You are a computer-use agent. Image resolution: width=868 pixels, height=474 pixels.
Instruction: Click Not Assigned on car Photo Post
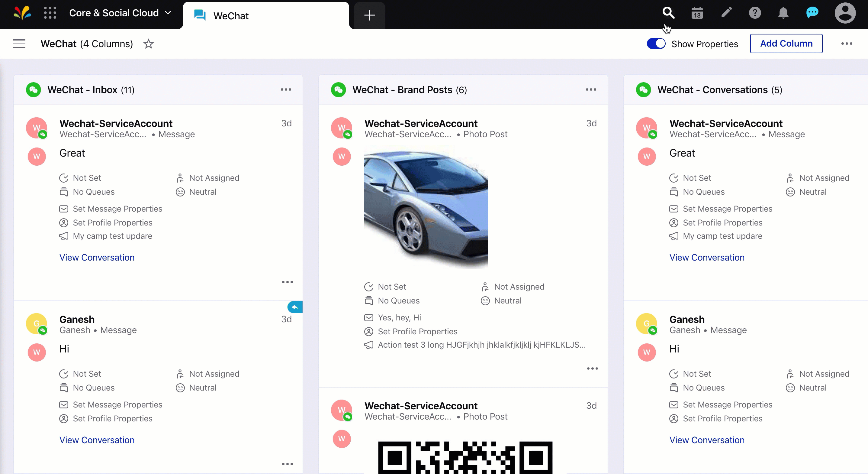pyautogui.click(x=513, y=287)
